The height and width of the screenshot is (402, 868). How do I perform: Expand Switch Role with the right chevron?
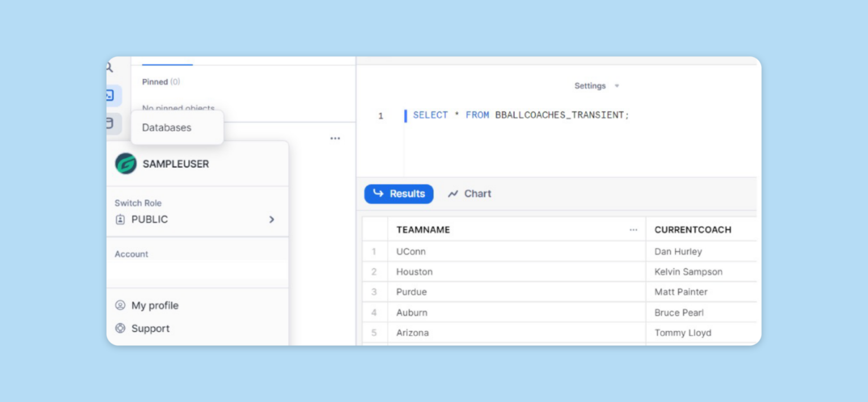pos(272,220)
